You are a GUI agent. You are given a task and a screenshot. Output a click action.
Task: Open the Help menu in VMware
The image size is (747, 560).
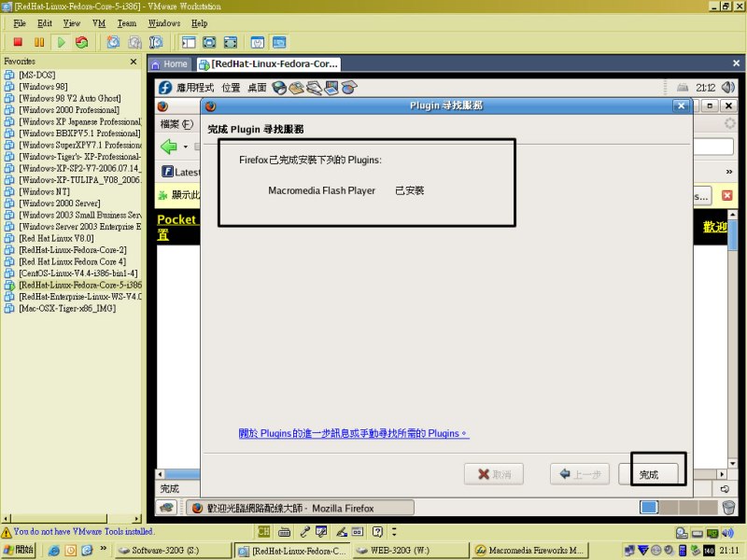point(199,23)
